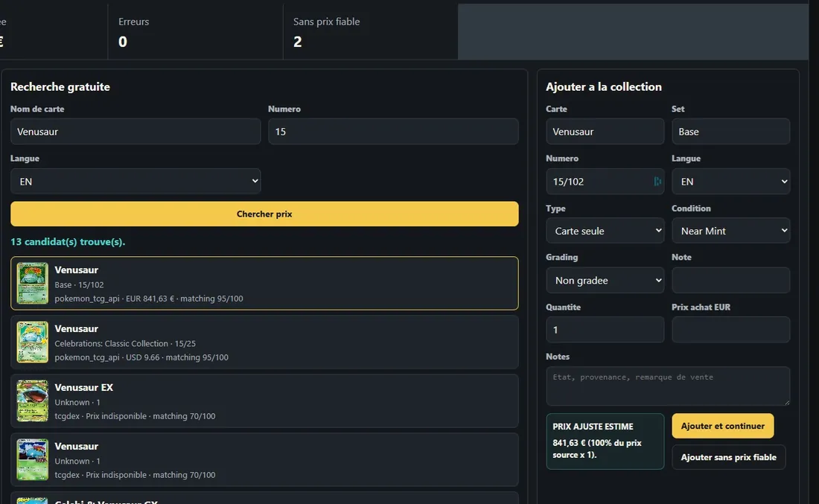The width and height of the screenshot is (819, 504).
Task: Choose the Venusaur EX candidate title
Action: tap(83, 388)
